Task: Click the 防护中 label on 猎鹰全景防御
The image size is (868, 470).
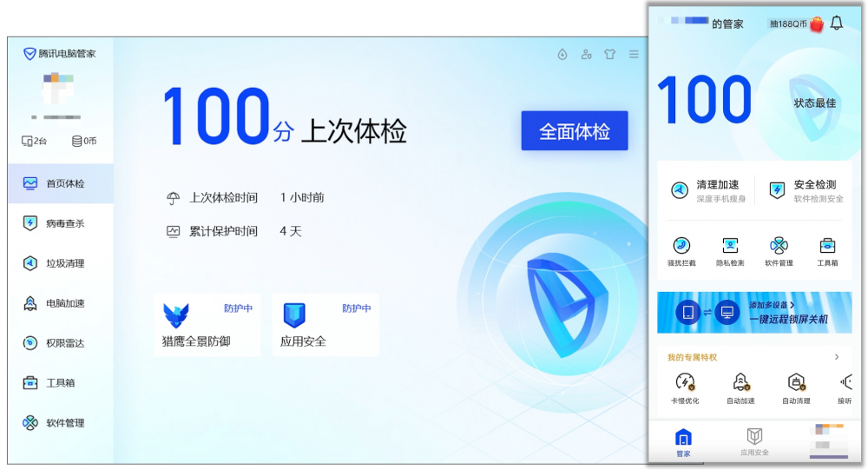Action: (239, 308)
